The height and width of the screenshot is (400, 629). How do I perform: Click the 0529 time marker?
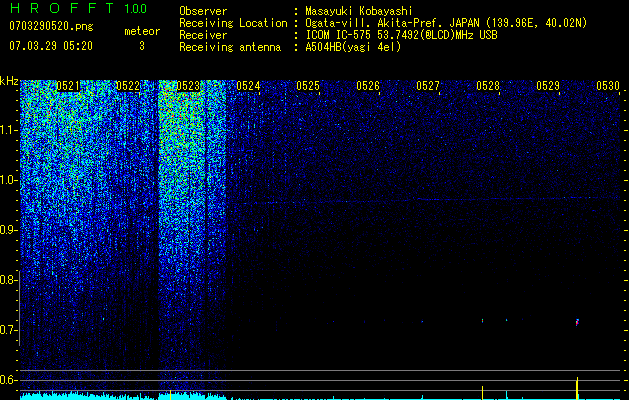[x=548, y=86]
